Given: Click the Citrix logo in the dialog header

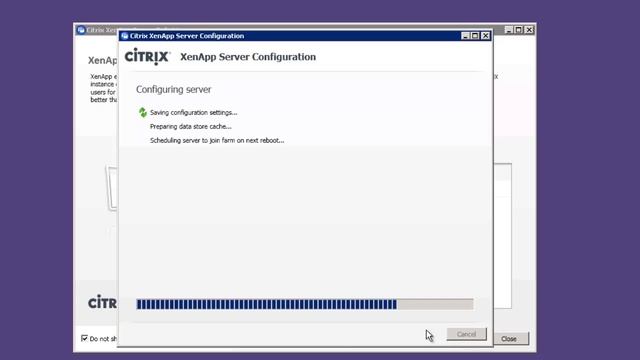Looking at the screenshot, I should point(147,56).
